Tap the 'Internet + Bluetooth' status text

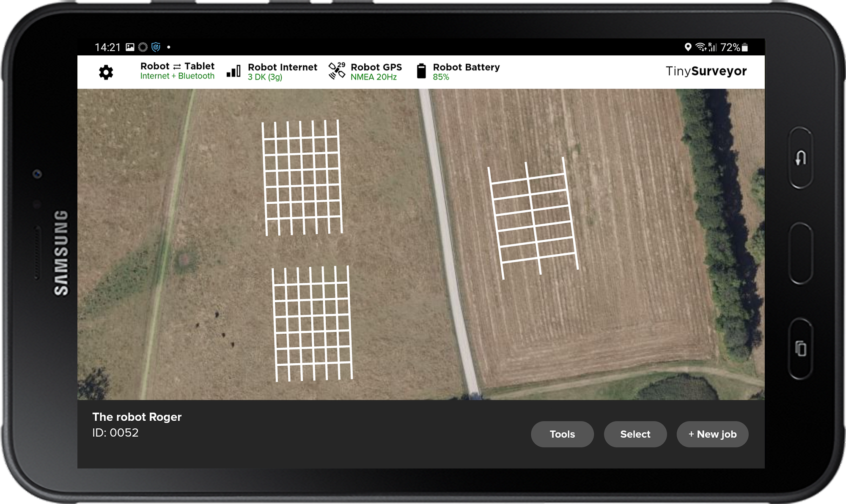click(177, 77)
